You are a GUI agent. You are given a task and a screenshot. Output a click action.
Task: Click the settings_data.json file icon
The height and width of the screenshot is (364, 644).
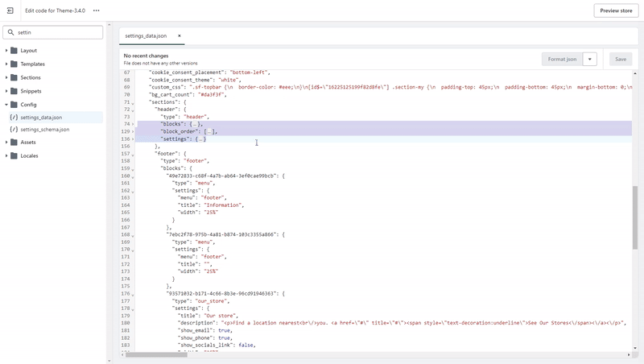[x=14, y=117]
